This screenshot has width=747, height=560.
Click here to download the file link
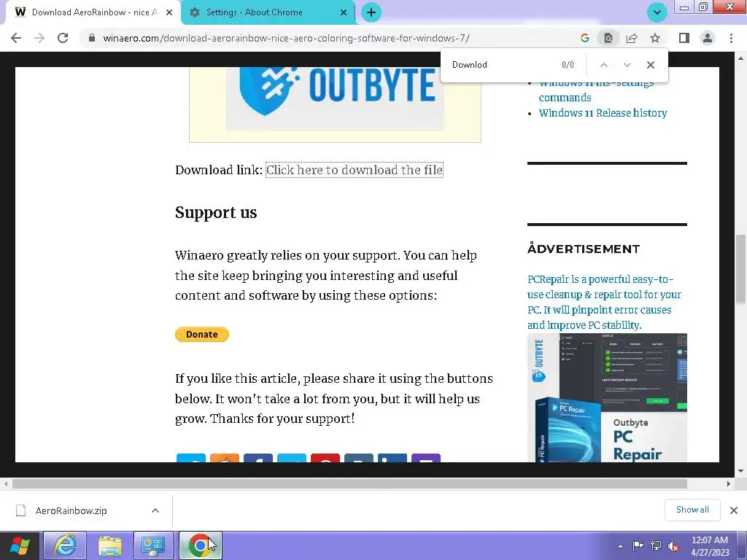(355, 170)
